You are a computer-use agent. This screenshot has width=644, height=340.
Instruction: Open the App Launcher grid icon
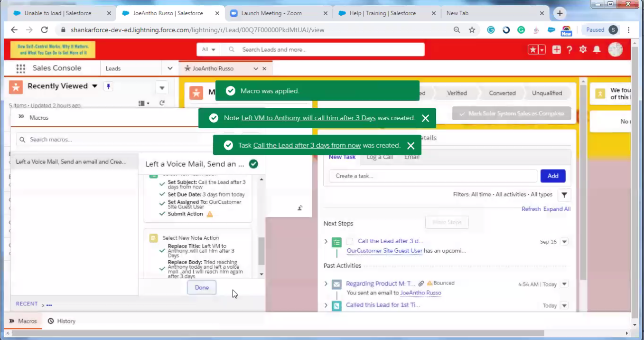coord(20,68)
